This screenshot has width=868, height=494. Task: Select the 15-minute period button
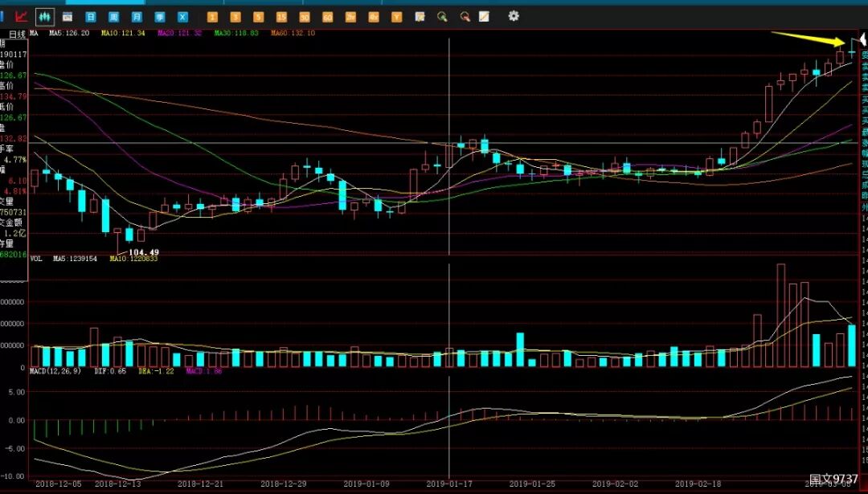(x=282, y=17)
